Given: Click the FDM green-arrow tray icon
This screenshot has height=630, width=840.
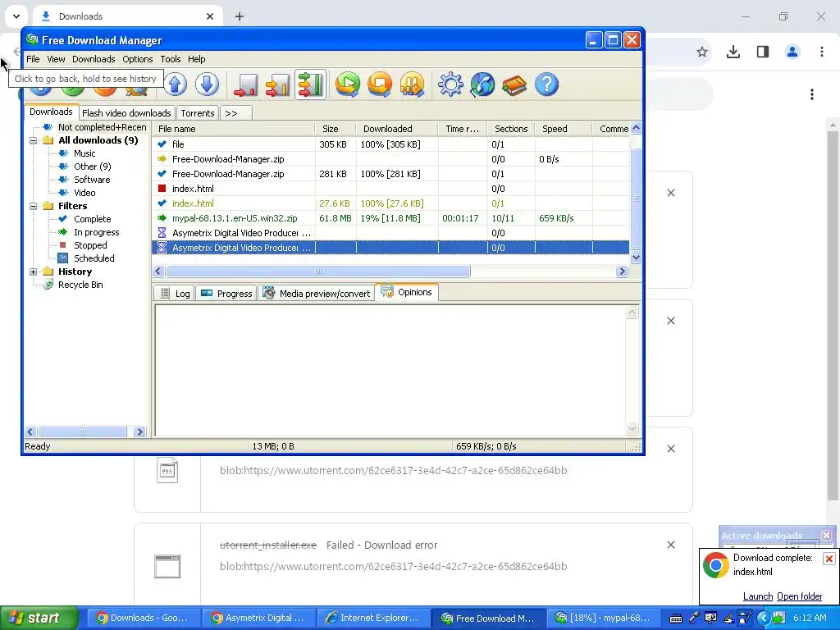Looking at the screenshot, I should tap(779, 619).
